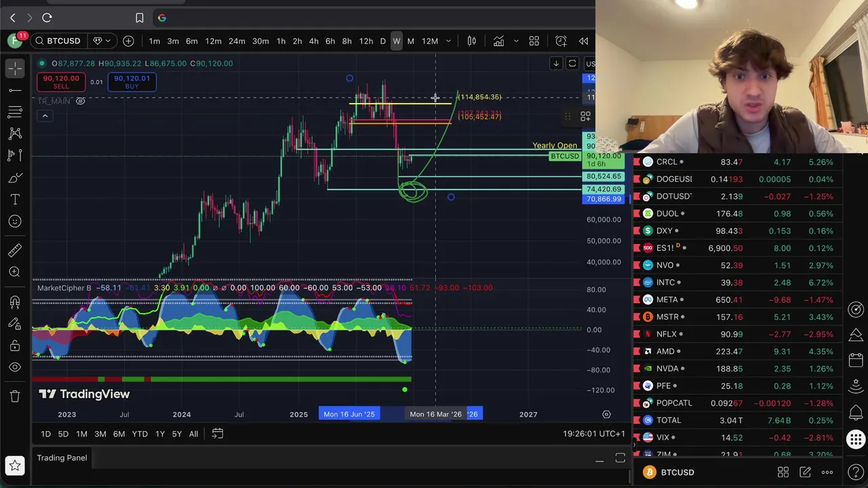Open the emoji icons tool
868x488 pixels.
pos(14,221)
